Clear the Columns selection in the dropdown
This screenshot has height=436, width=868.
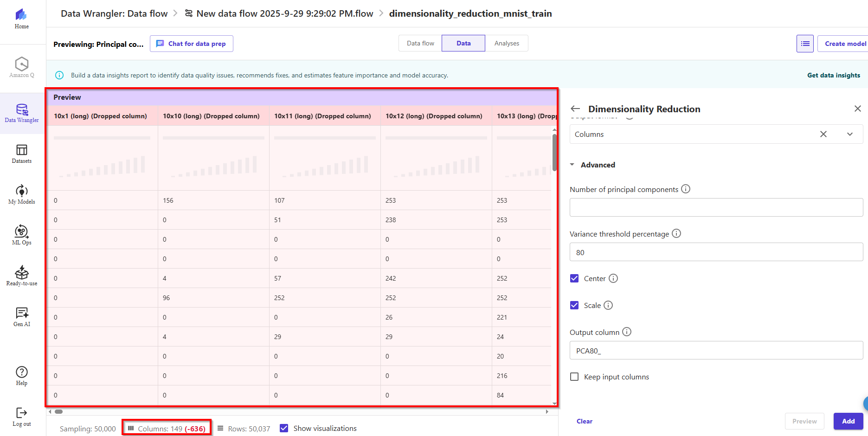pyautogui.click(x=823, y=134)
